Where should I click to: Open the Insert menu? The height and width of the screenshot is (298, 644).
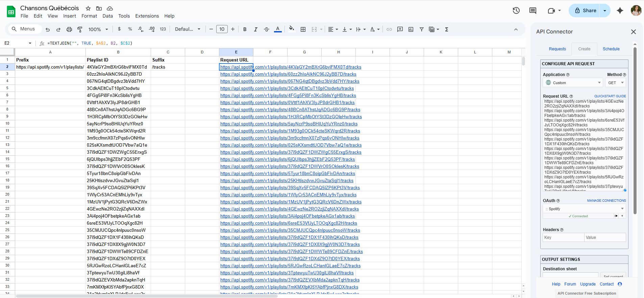click(70, 16)
